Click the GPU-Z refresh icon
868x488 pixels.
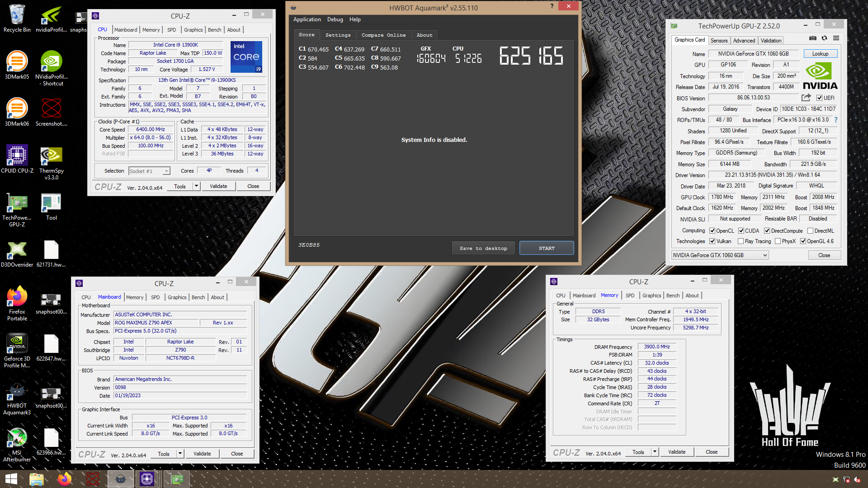coord(824,38)
